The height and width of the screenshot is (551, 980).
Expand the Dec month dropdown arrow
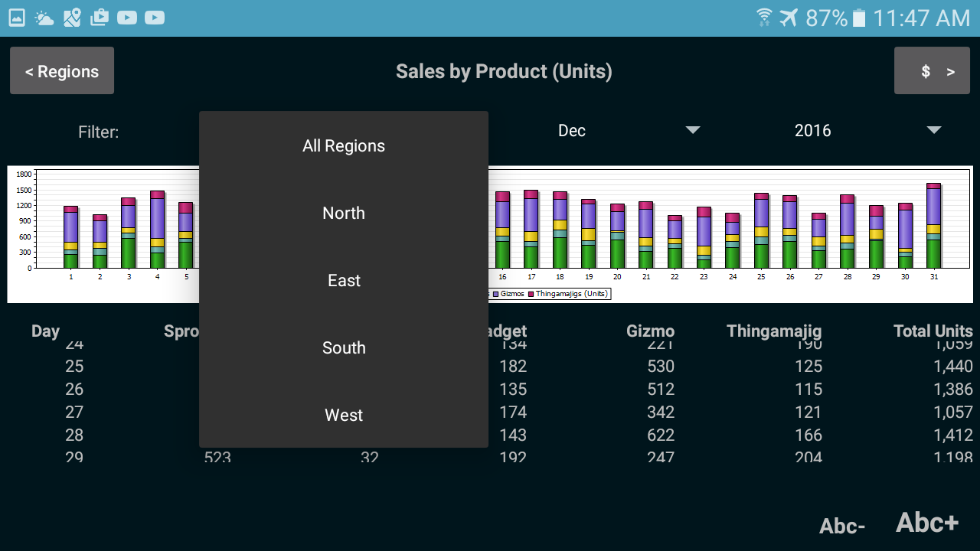693,130
